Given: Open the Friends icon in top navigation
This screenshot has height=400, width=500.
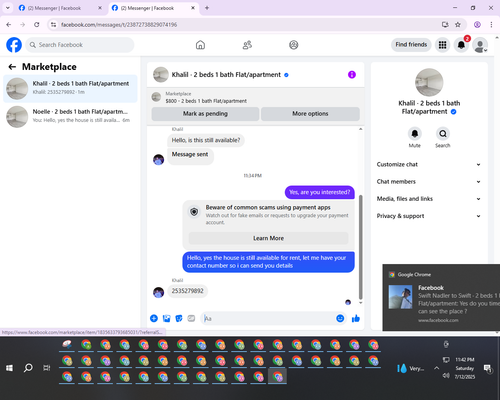Looking at the screenshot, I should [x=247, y=45].
